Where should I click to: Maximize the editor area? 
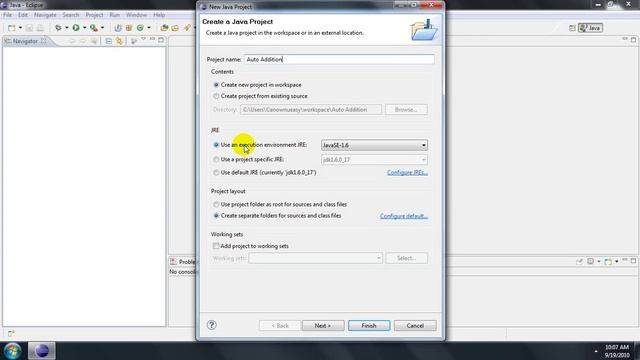click(x=633, y=40)
